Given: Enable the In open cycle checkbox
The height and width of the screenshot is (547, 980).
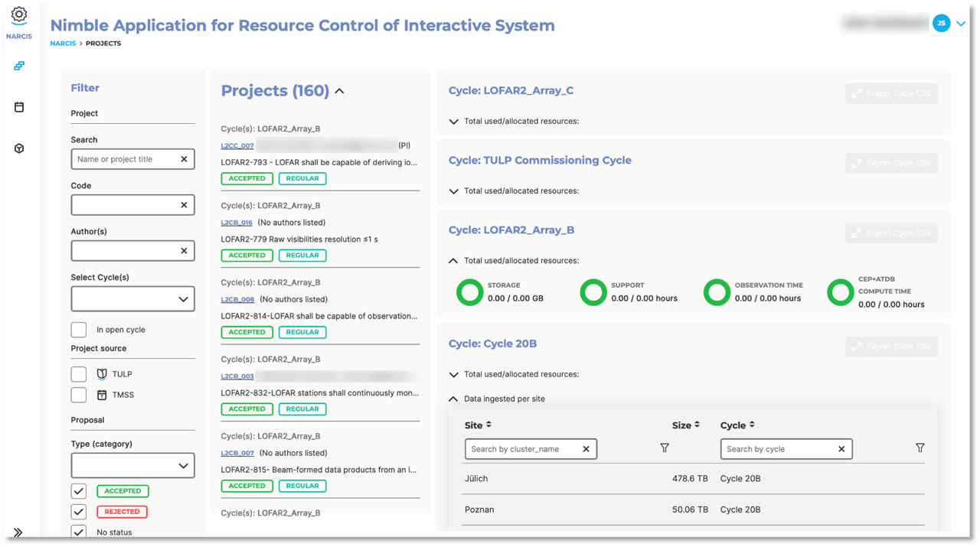Looking at the screenshot, I should coord(79,330).
